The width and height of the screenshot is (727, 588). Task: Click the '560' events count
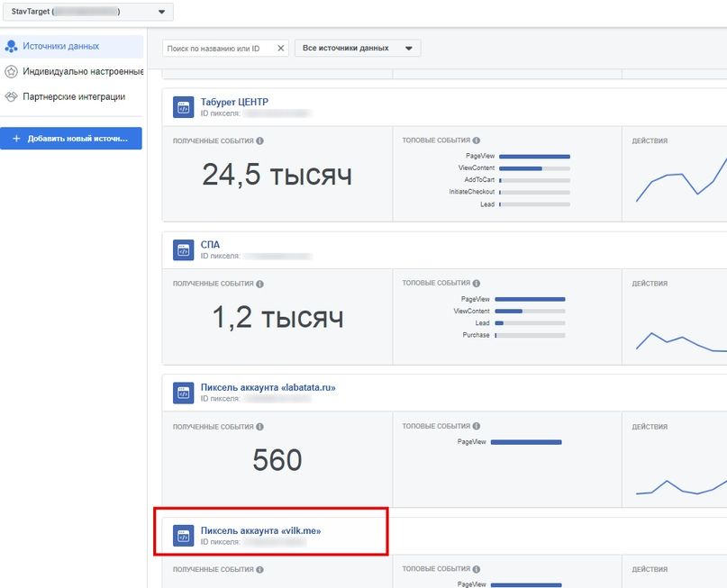[x=277, y=460]
